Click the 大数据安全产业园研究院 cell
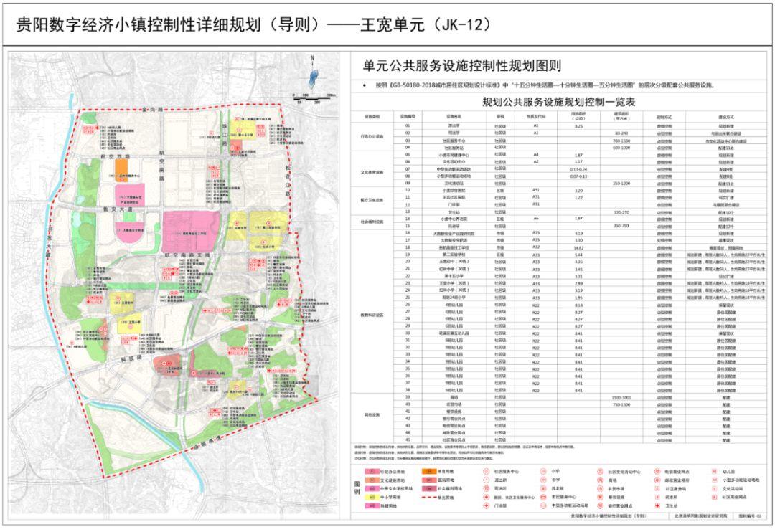775x532 pixels. pyautogui.click(x=454, y=232)
